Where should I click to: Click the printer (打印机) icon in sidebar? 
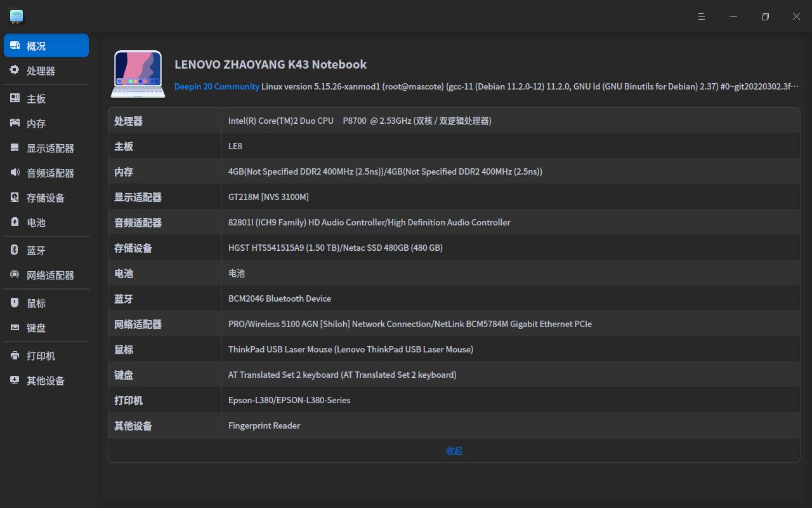[15, 356]
